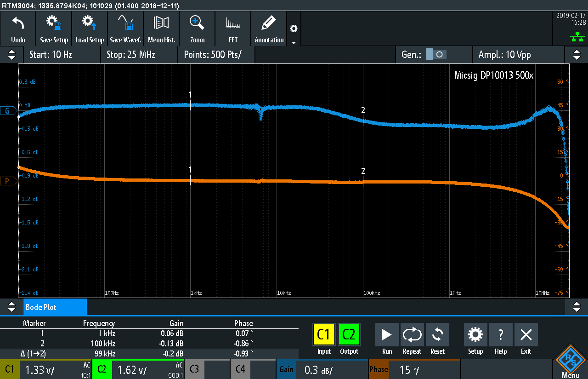Open toolbar settings gear dropdown
Screen dimensions: 588x379
pyautogui.click(x=294, y=33)
